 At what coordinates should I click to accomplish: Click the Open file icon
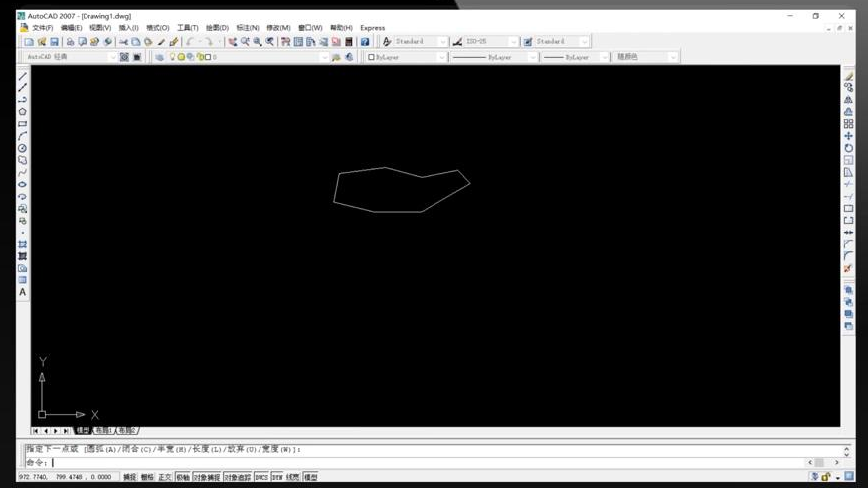coord(42,42)
